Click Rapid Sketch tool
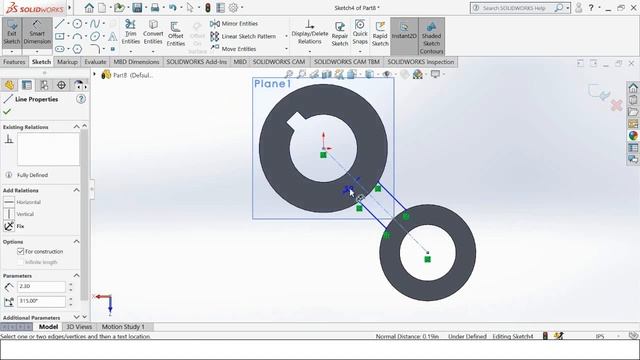The height and width of the screenshot is (360, 640). tap(380, 33)
